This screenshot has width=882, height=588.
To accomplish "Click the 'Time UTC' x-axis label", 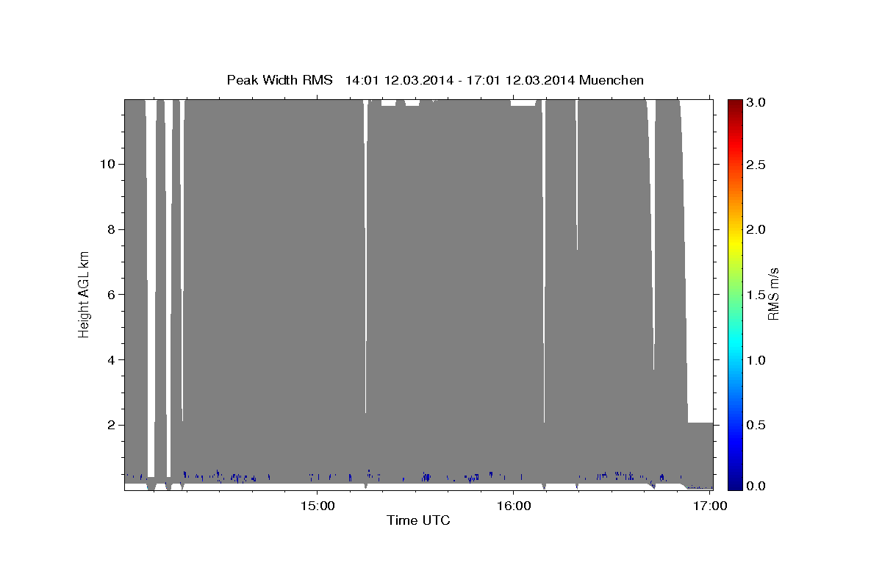I will pyautogui.click(x=418, y=520).
